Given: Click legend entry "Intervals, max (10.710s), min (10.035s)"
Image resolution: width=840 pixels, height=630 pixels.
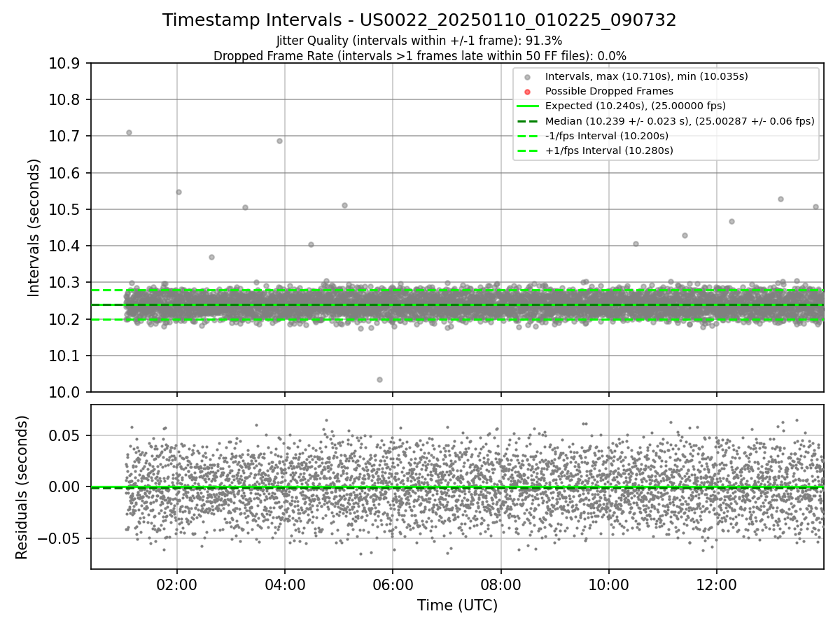Looking at the screenshot, I should (646, 76).
